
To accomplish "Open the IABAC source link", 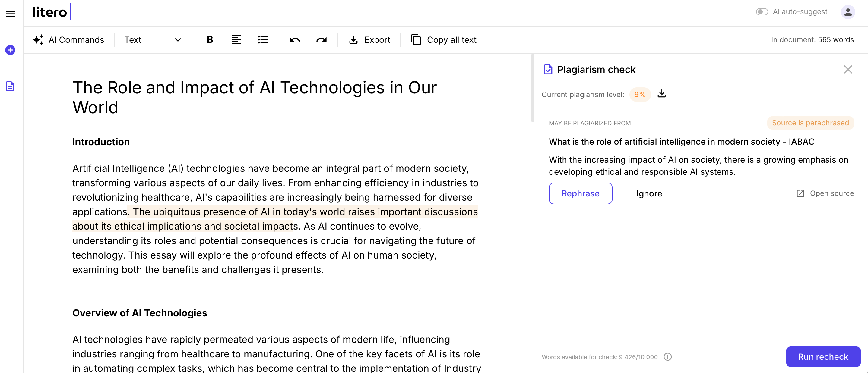I will click(825, 193).
